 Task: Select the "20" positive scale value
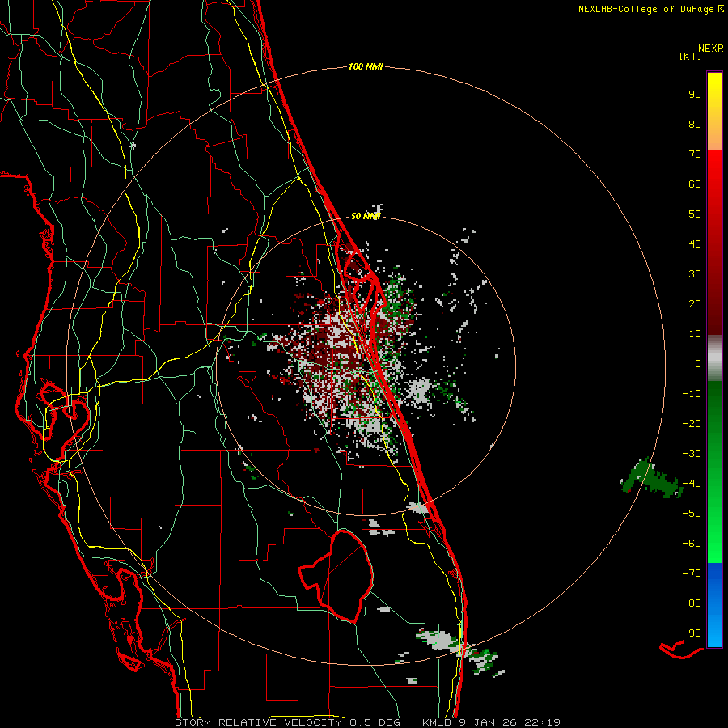click(x=695, y=304)
